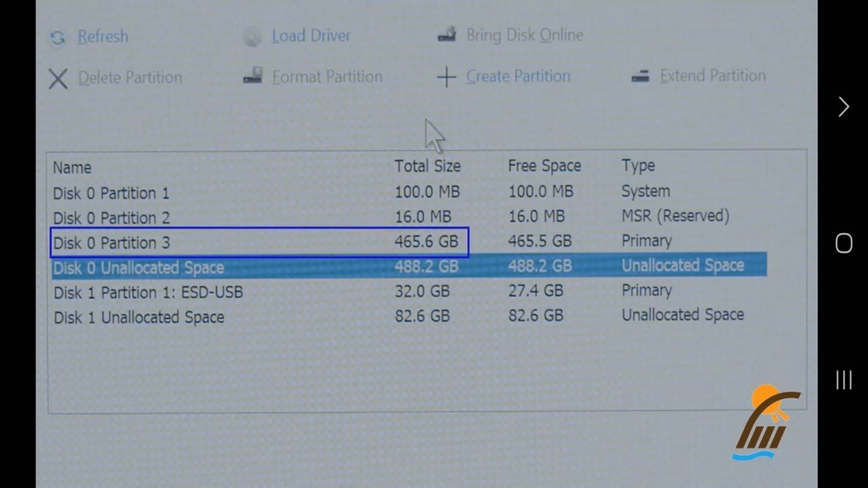Click the Total Size column header
Viewport: 868px width, 488px height.
[x=427, y=166]
